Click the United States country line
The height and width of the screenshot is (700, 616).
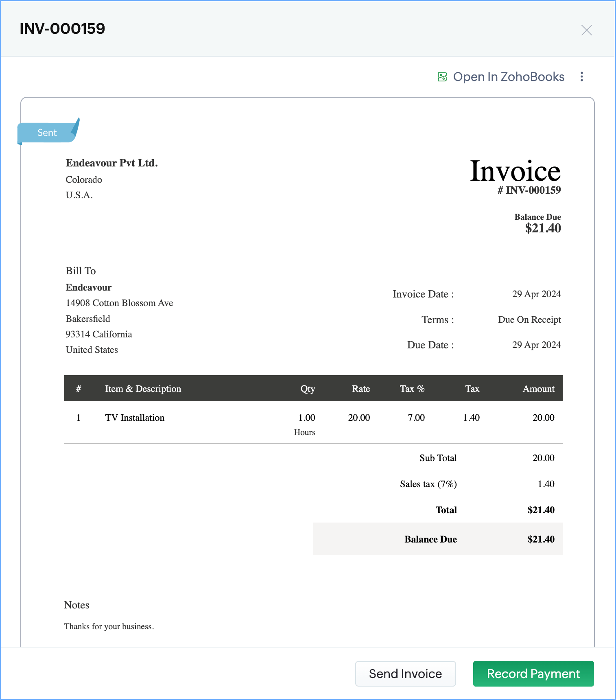(x=92, y=350)
